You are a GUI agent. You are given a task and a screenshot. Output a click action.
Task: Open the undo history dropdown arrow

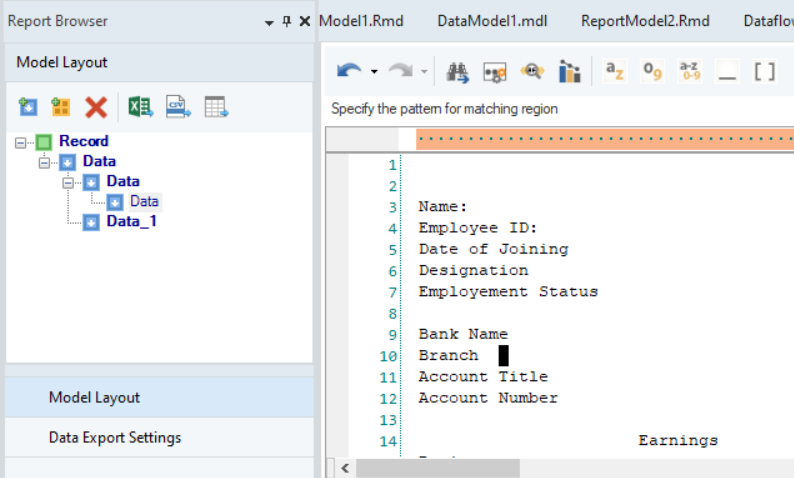click(374, 72)
